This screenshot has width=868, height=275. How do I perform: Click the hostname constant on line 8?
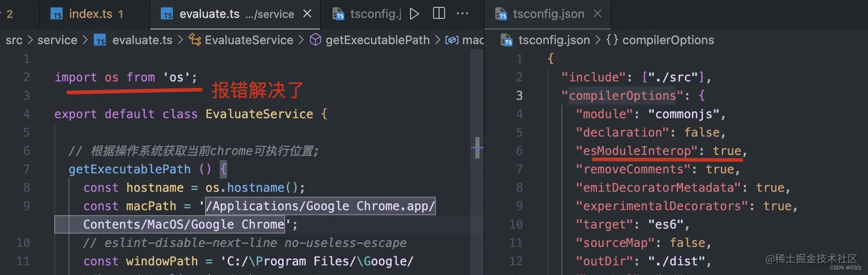(156, 187)
